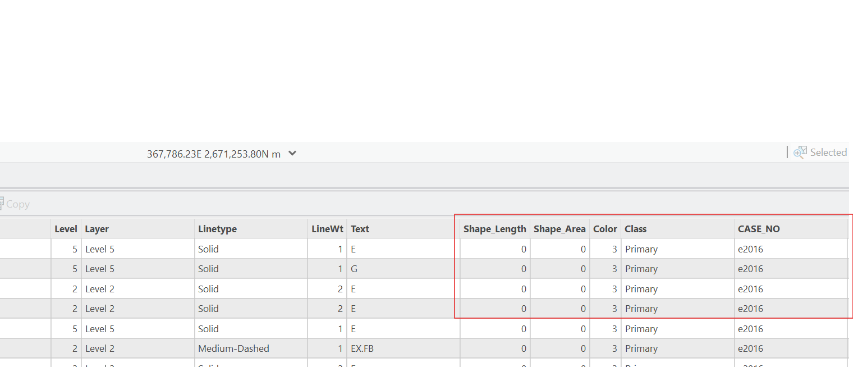Image resolution: width=853 pixels, height=367 pixels.
Task: Click Primary class cell in G row
Action: 677,269
